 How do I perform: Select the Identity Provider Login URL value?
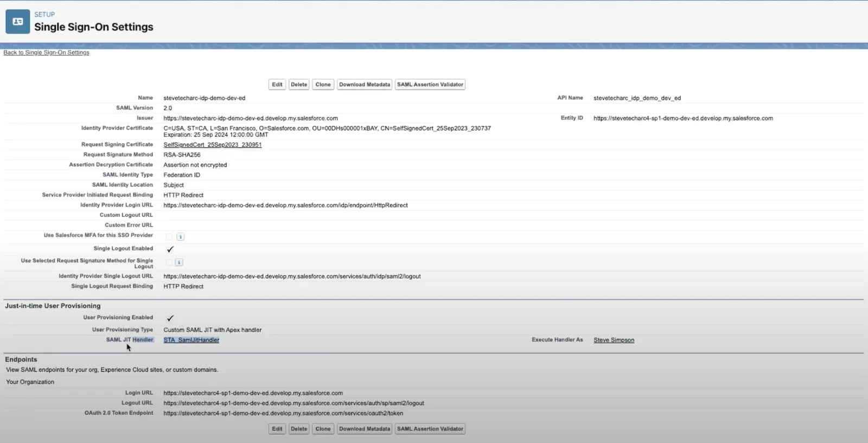pyautogui.click(x=286, y=206)
